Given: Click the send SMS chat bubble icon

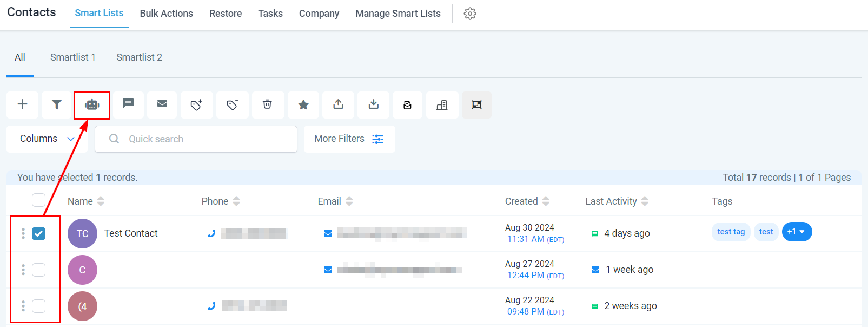Looking at the screenshot, I should (128, 104).
